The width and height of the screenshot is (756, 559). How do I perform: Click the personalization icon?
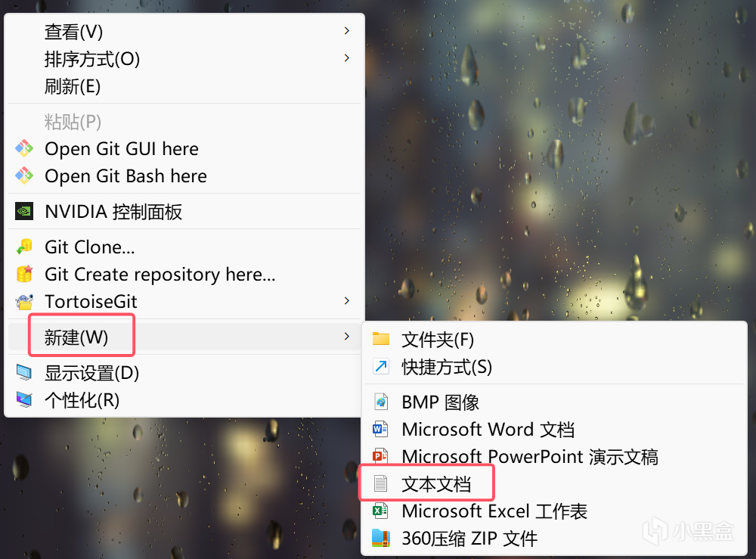pyautogui.click(x=24, y=399)
